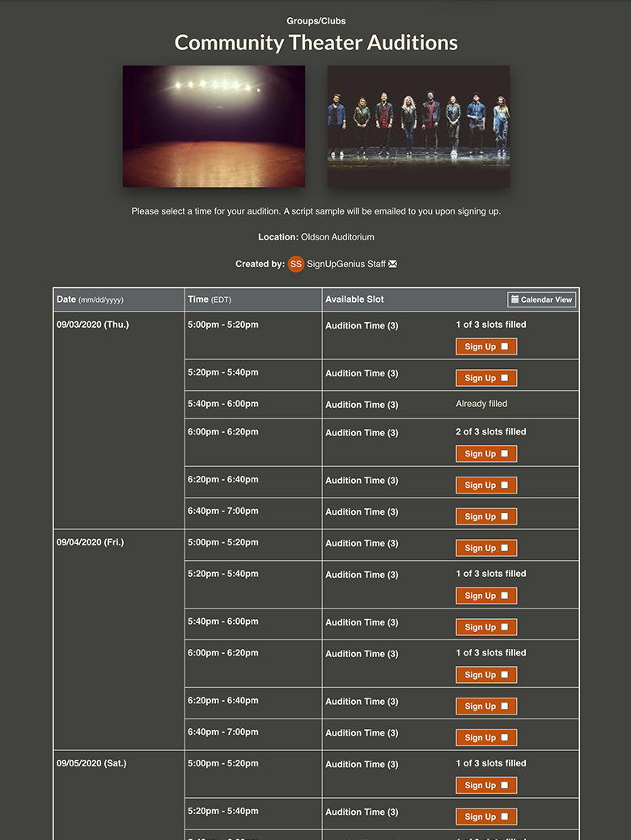Tick the checkbox for 09/05 5:20pm - 5:40pm
Image resolution: width=631 pixels, height=840 pixels.
click(x=504, y=817)
